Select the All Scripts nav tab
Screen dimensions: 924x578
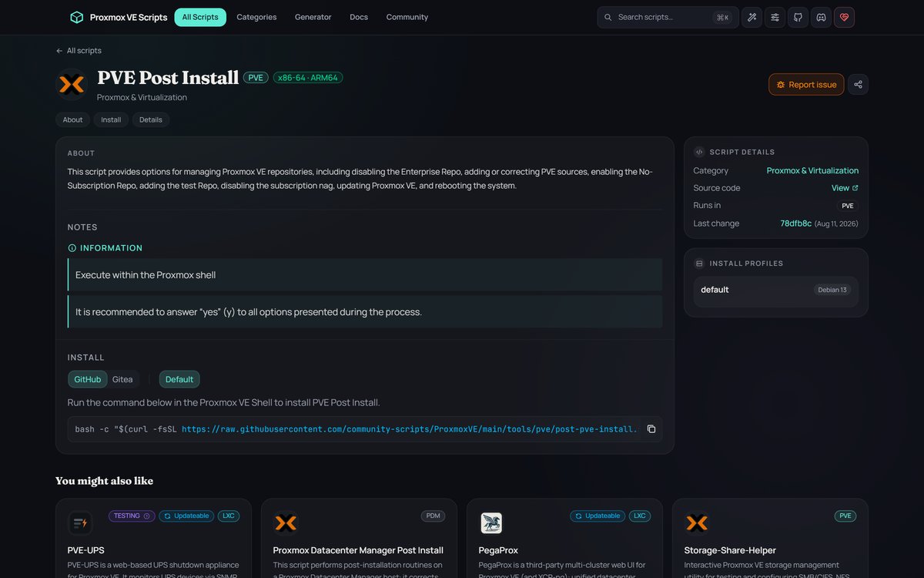point(200,17)
